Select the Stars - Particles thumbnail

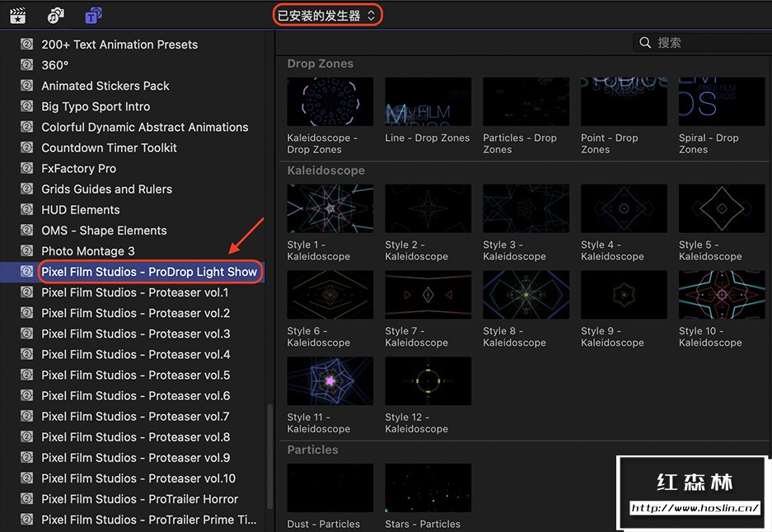click(428, 488)
